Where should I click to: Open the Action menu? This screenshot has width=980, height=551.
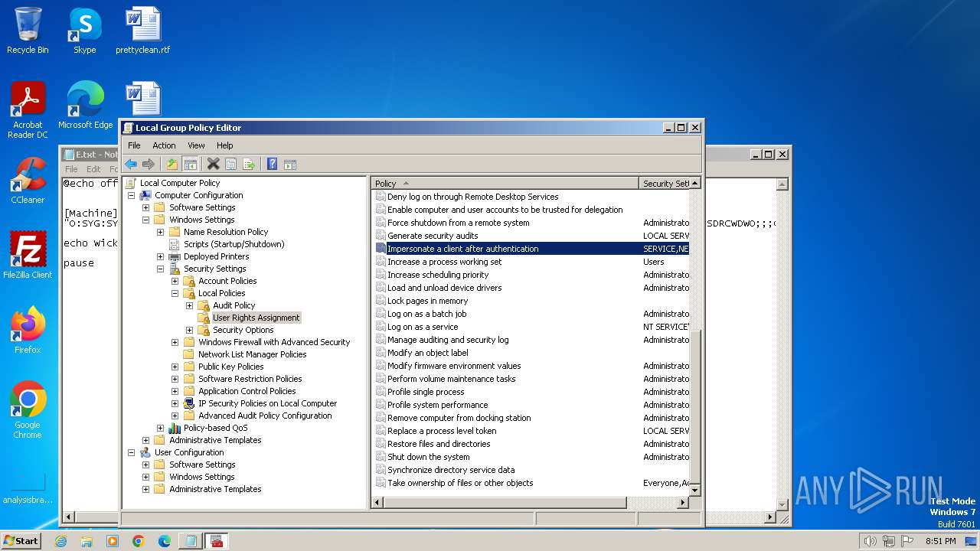(x=164, y=145)
